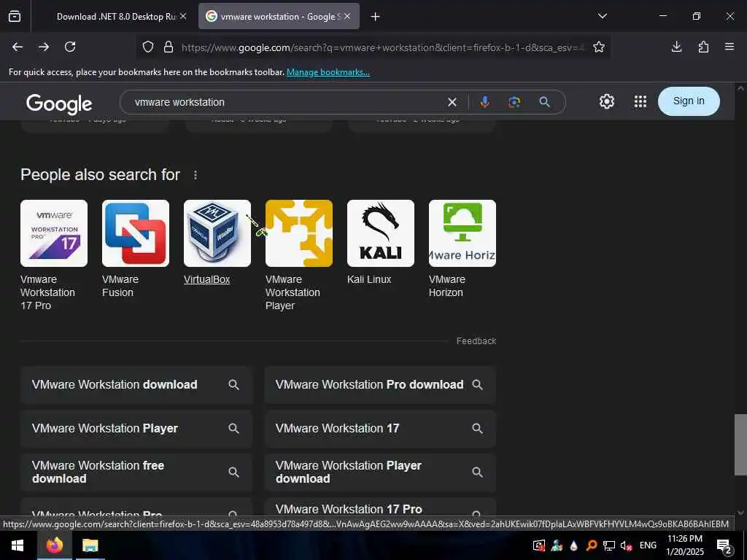Search VMware Workstation Pro download suggestion
The height and width of the screenshot is (560, 747).
(380, 385)
